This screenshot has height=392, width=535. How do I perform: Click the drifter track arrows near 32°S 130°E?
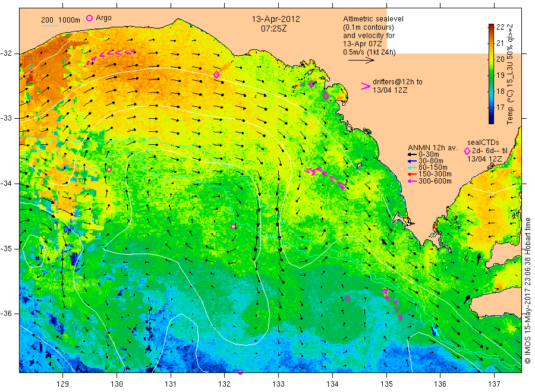click(110, 56)
